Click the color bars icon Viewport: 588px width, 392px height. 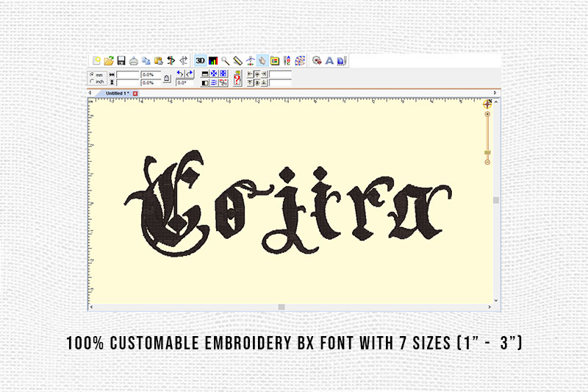click(x=213, y=61)
